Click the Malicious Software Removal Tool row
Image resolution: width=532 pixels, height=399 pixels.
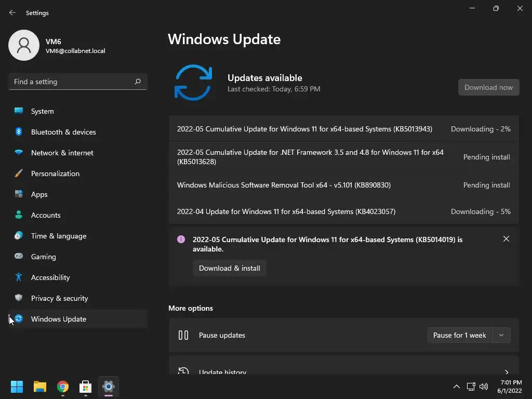[344, 185]
